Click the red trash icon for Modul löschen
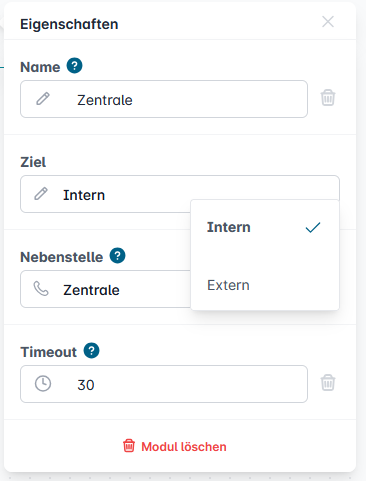Screen dimensions: 366x481 129,446
